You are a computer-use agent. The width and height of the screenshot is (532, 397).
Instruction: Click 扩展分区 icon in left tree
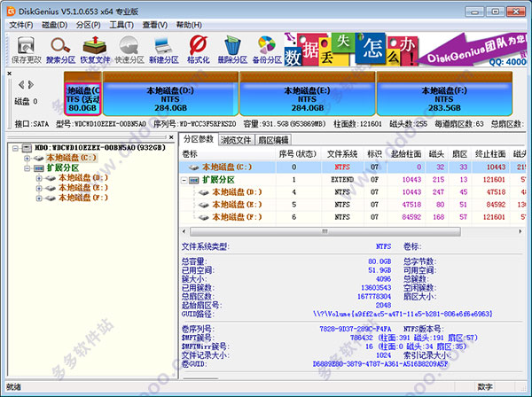coord(39,168)
